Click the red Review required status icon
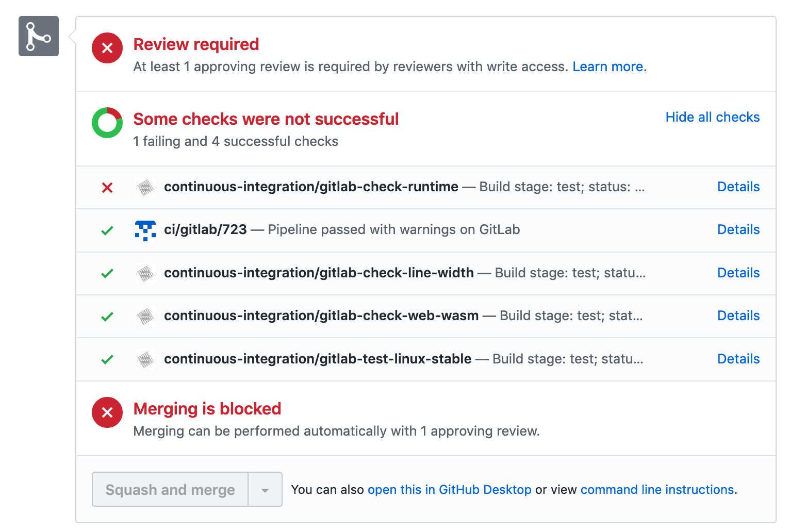The height and width of the screenshot is (532, 790). tap(107, 48)
